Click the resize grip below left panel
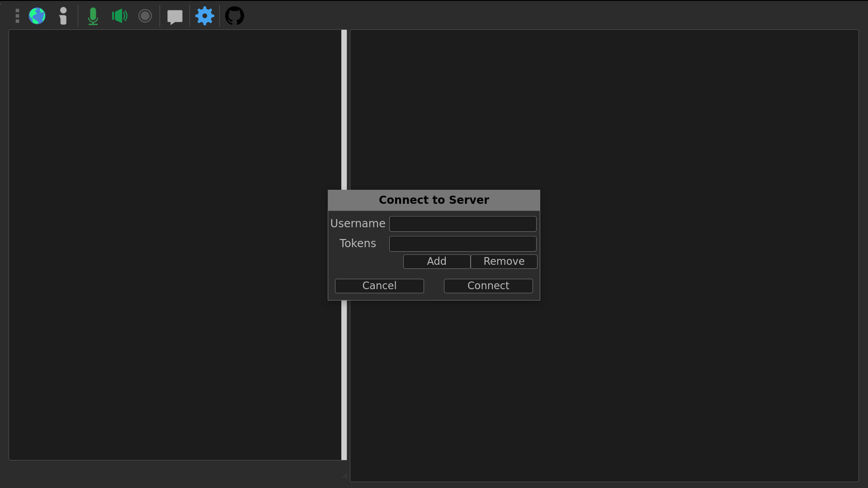Viewport: 868px width, 488px height. tap(344, 475)
